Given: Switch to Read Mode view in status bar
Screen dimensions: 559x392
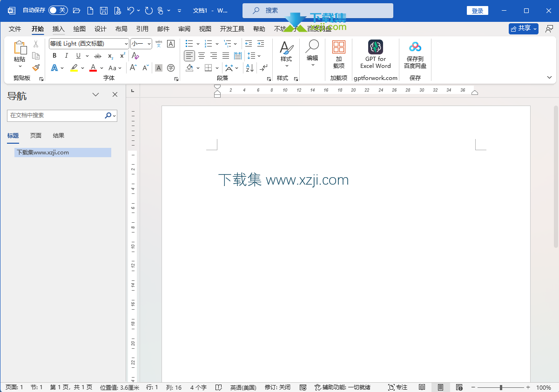Looking at the screenshot, I should 422,387.
